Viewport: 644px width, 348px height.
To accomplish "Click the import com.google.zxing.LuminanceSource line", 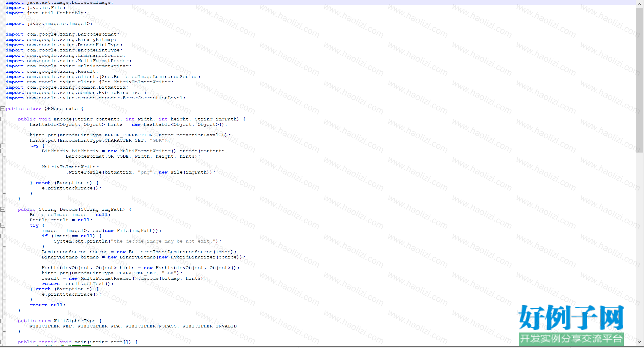I will tap(66, 56).
